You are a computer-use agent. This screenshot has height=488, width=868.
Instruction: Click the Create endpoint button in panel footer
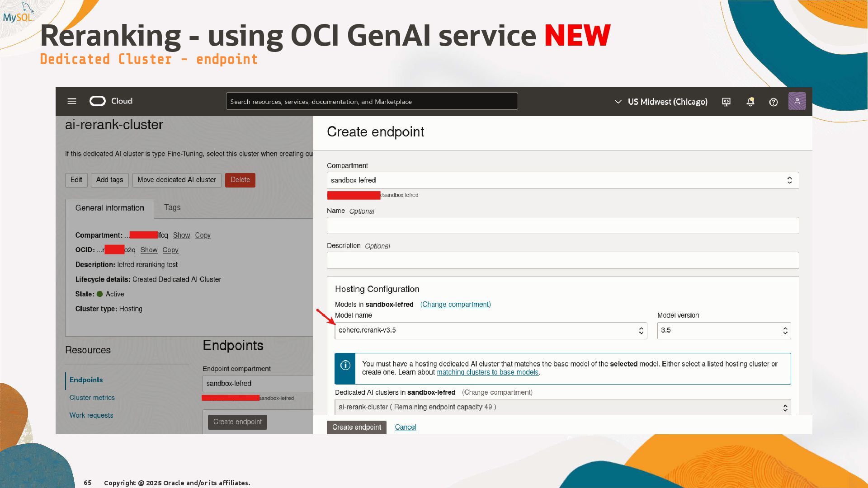point(356,427)
